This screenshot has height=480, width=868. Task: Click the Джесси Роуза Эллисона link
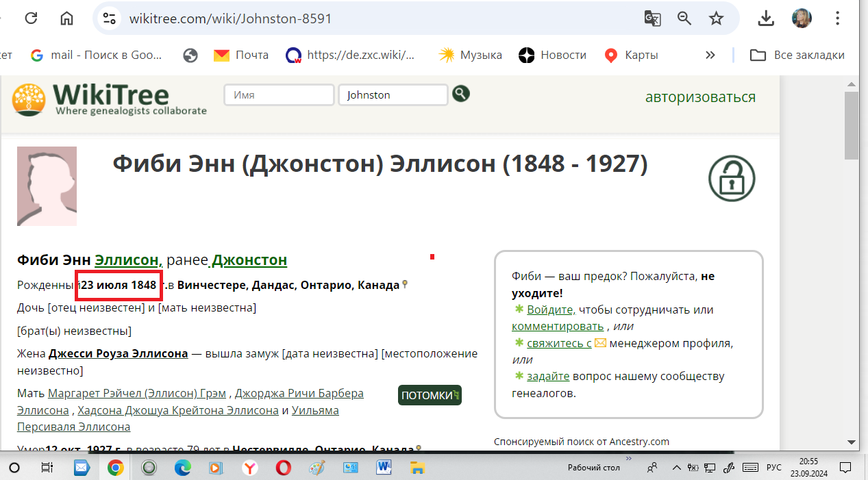pyautogui.click(x=118, y=354)
